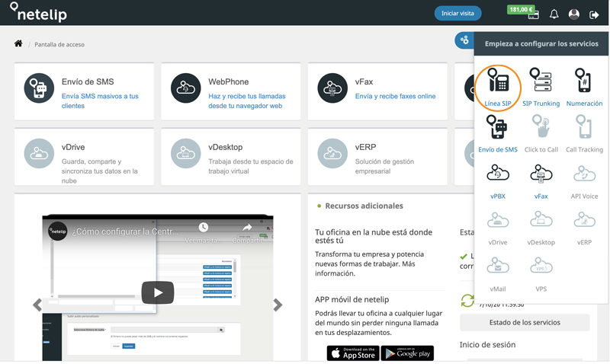Go to next video with right arrow
The image size is (610, 364).
(278, 305)
